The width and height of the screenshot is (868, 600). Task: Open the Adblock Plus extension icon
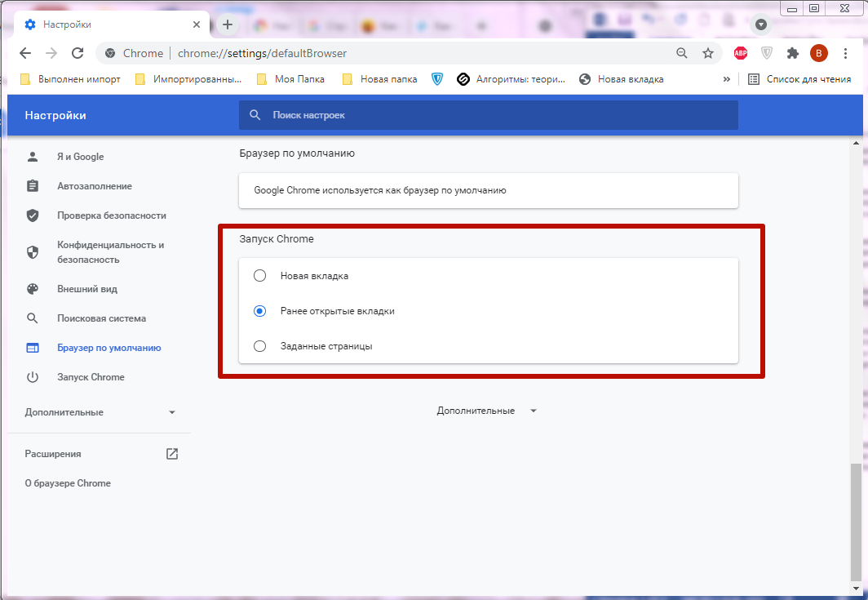[740, 53]
